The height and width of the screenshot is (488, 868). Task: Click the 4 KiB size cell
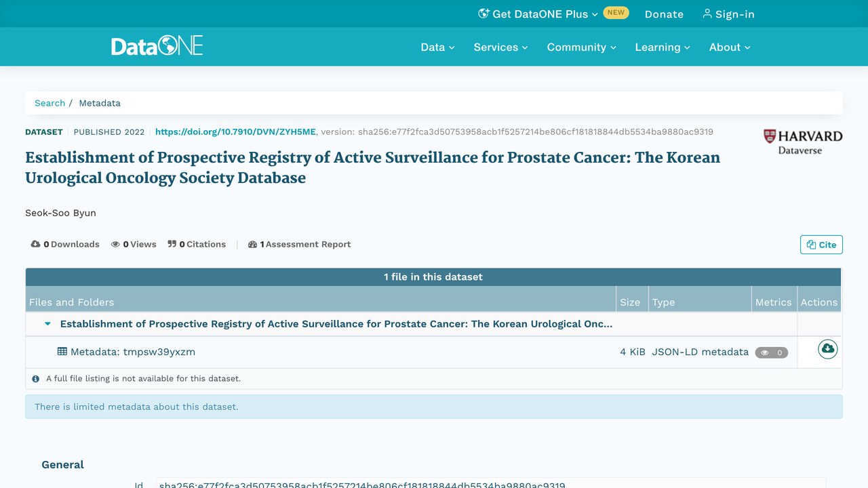[633, 352]
